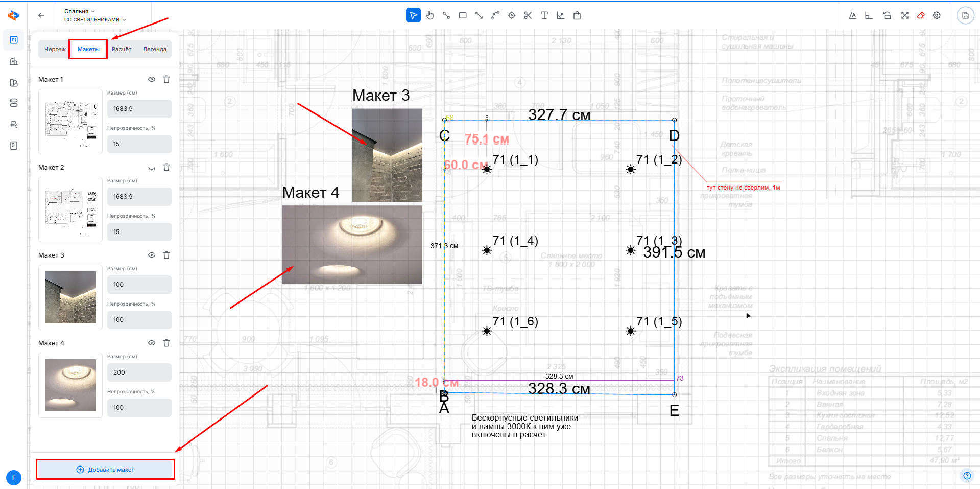This screenshot has height=489, width=980.
Task: Click the save diskette icon
Action: (965, 15)
